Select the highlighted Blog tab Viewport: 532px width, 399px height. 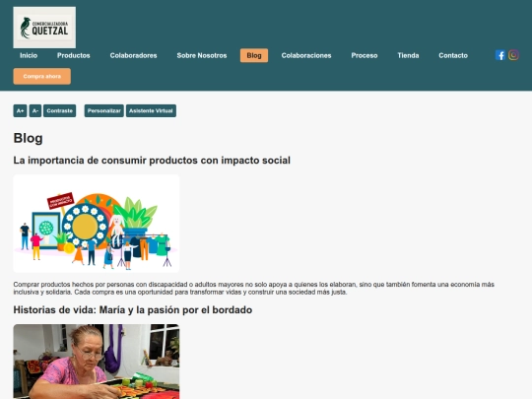point(254,55)
